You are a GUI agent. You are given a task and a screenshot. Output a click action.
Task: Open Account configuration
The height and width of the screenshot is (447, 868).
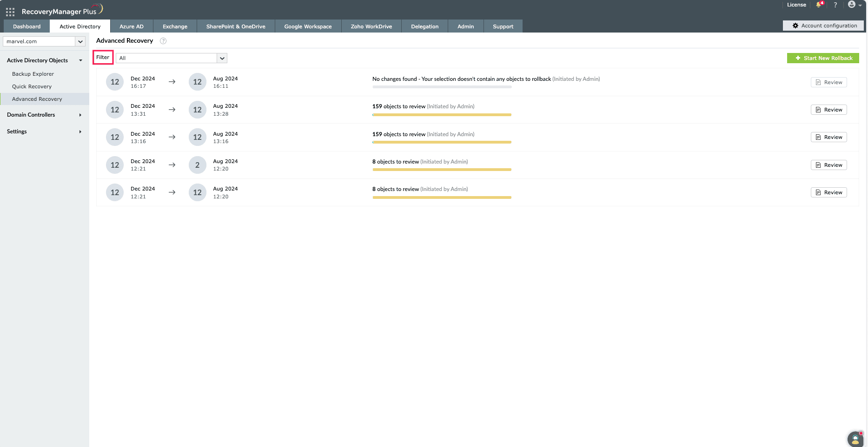coord(823,26)
